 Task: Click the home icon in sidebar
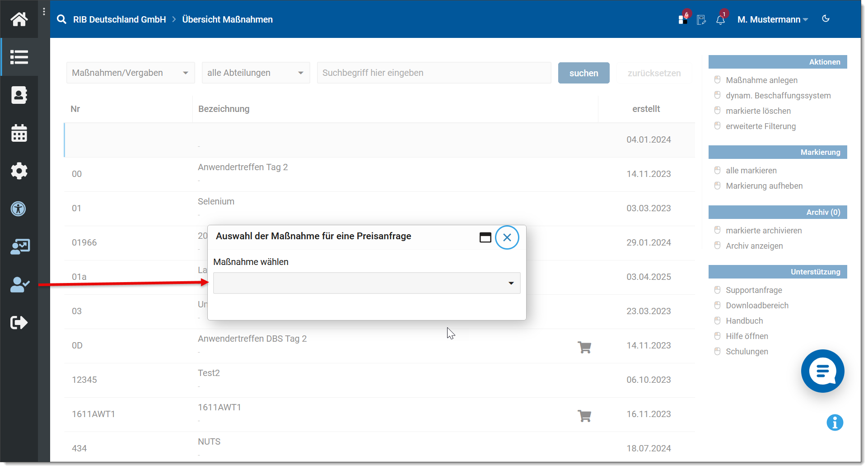coord(19,19)
